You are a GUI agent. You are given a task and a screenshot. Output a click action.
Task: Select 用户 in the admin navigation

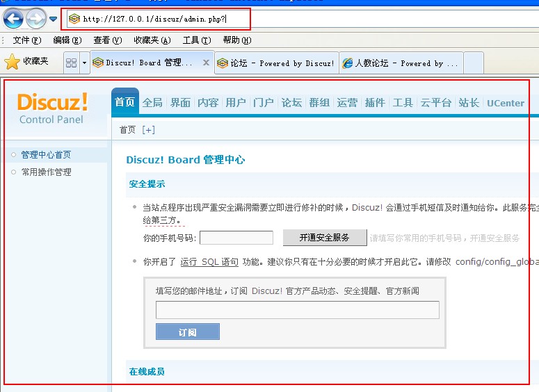click(236, 103)
